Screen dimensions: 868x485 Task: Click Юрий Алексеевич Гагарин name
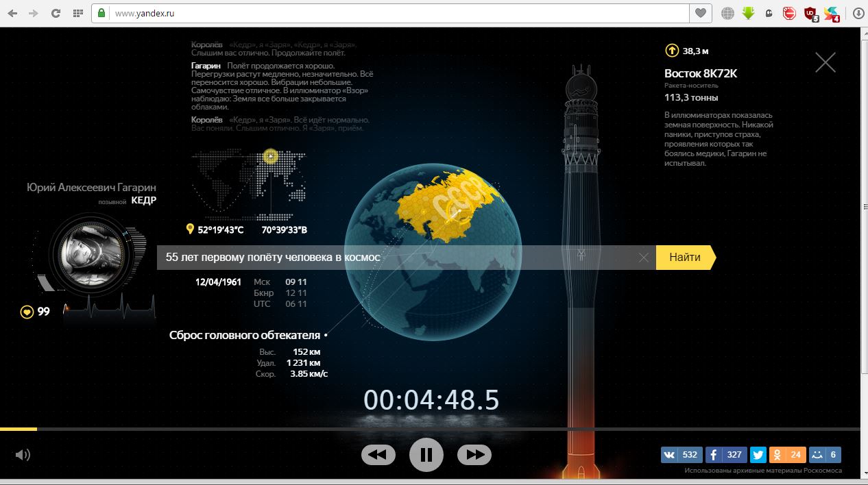[92, 187]
